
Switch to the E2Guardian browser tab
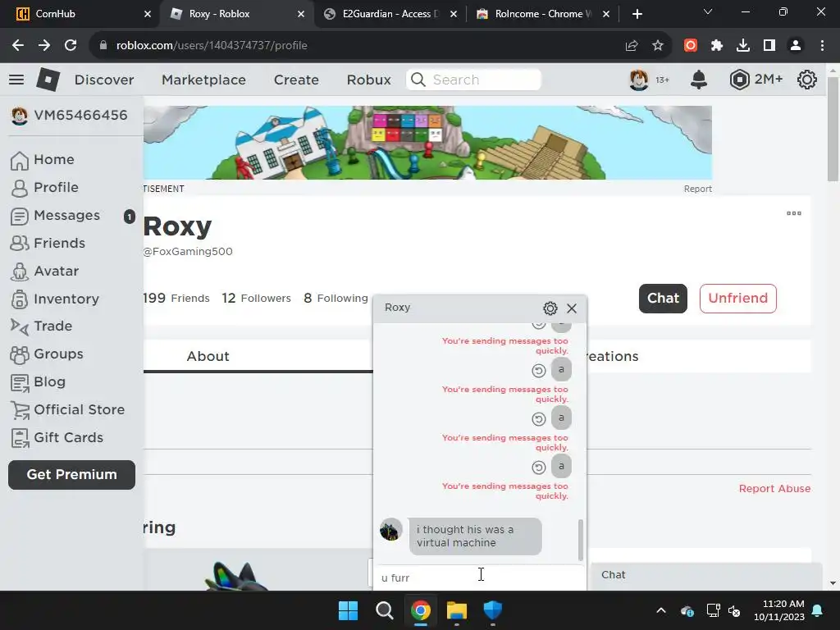pyautogui.click(x=391, y=14)
